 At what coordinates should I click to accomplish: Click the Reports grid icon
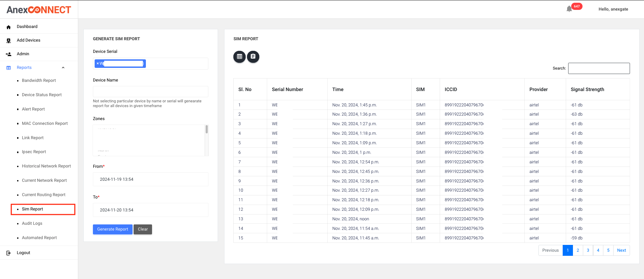(x=9, y=68)
